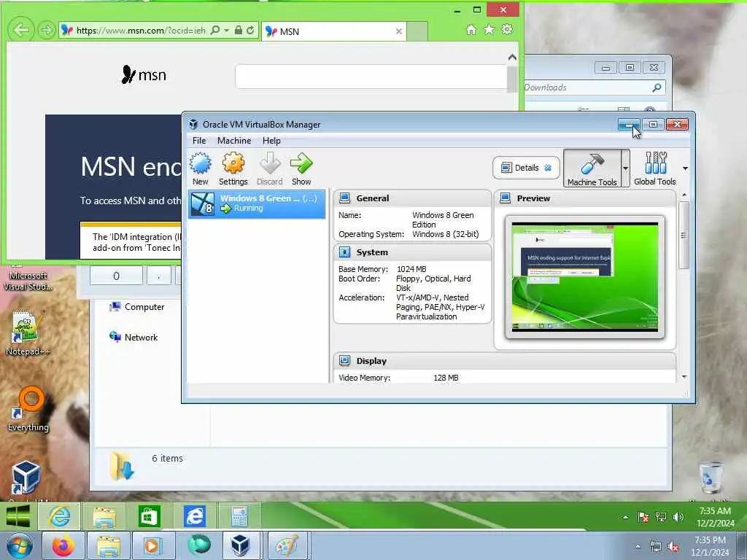Open guest taskbar Windows Store icon

coord(149,517)
